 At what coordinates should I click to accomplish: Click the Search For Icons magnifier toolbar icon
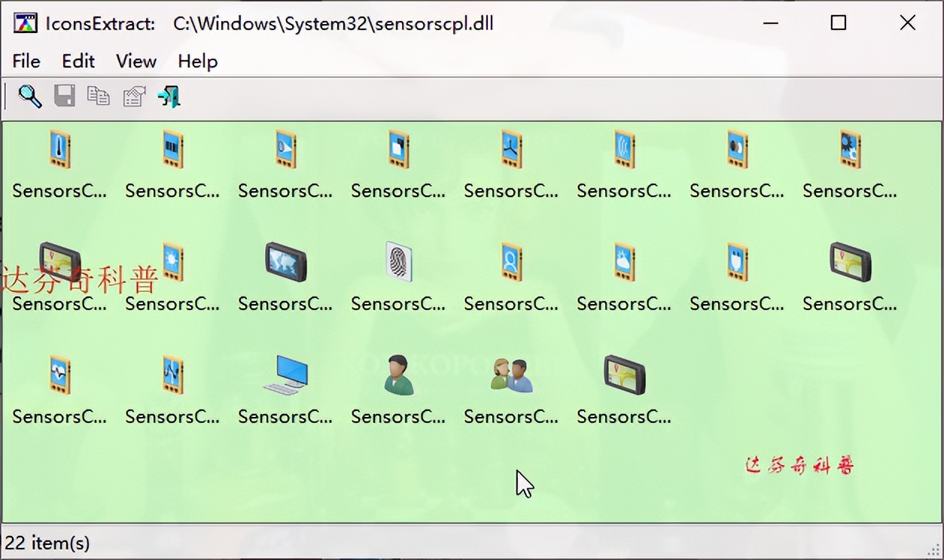point(30,96)
